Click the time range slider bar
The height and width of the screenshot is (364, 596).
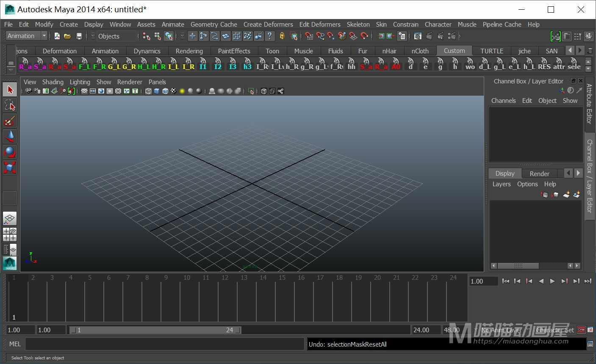[x=155, y=330]
